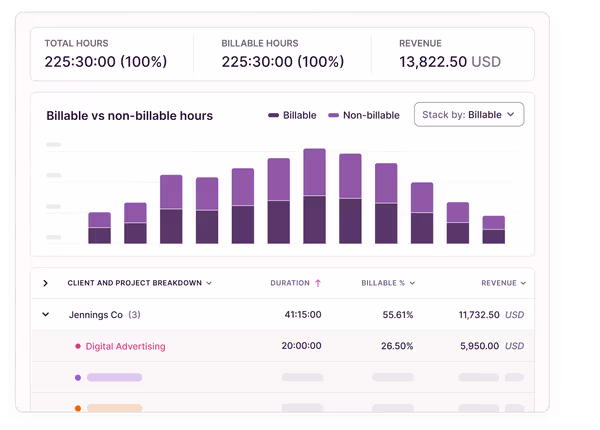Click the pink Digital Advertising color dot

(x=78, y=346)
